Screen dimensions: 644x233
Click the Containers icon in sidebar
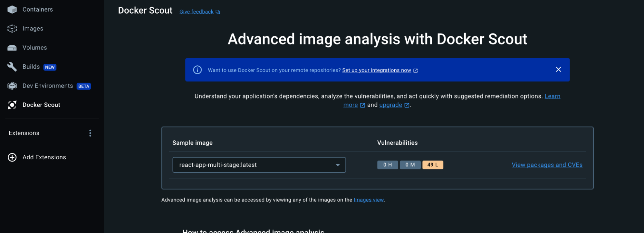12,10
